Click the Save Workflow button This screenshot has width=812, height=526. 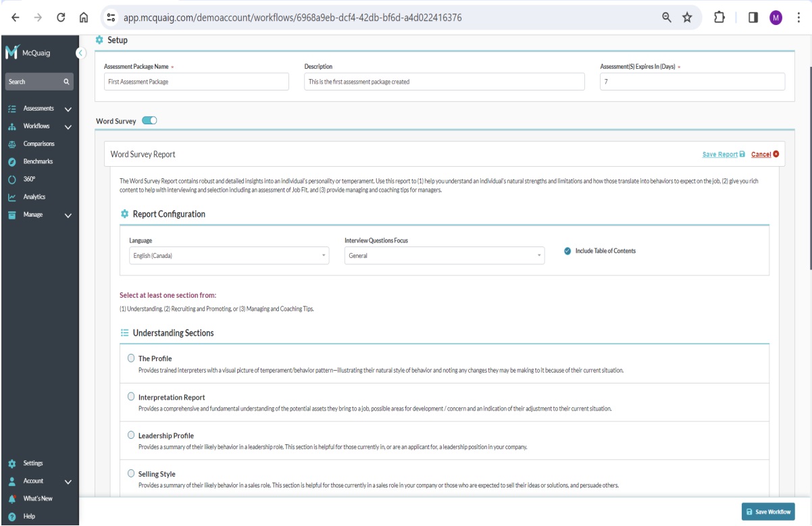pyautogui.click(x=768, y=512)
